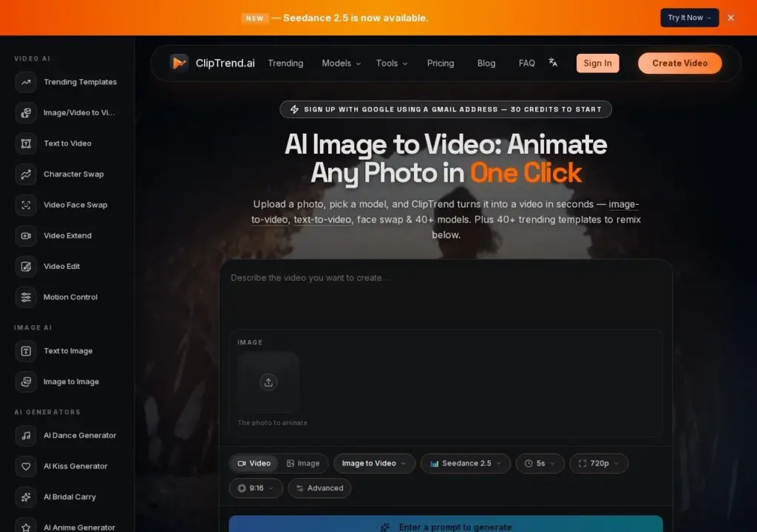Switch generator mode to Image
Image resolution: width=757 pixels, height=532 pixels.
(303, 463)
